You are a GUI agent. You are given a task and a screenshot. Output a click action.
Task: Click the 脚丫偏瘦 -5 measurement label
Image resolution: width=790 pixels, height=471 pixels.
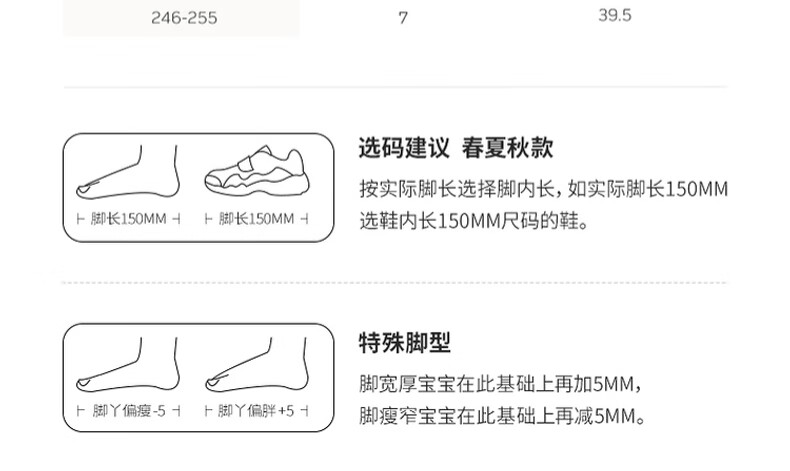coord(128,411)
